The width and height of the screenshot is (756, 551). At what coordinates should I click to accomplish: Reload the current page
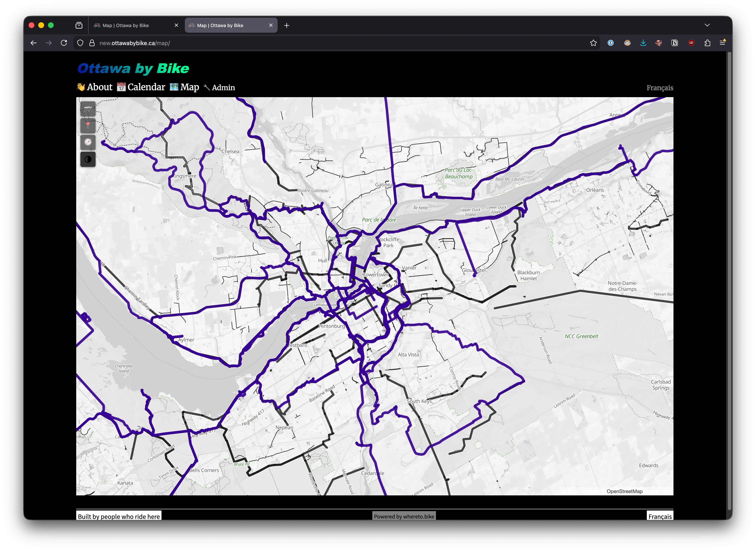tap(64, 43)
